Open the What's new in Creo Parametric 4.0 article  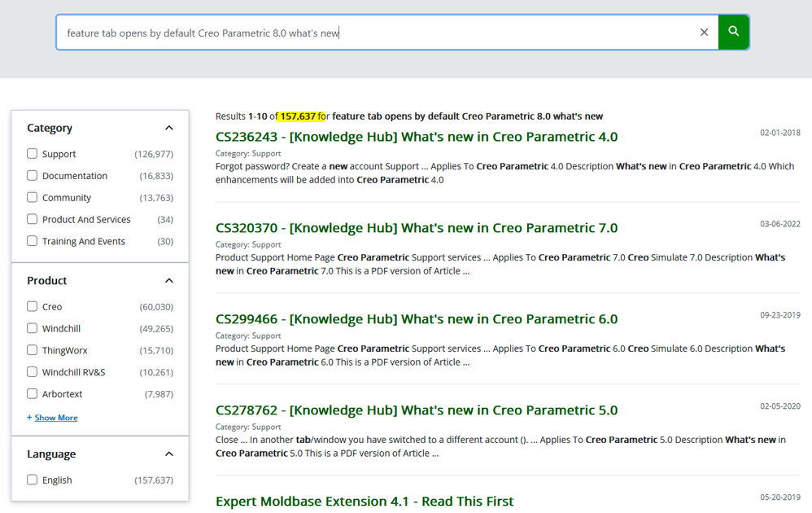[416, 137]
